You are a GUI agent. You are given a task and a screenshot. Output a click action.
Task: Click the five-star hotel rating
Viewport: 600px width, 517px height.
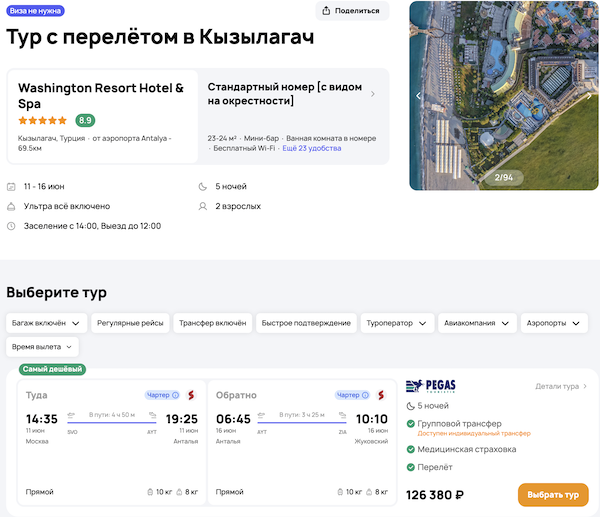click(x=42, y=120)
